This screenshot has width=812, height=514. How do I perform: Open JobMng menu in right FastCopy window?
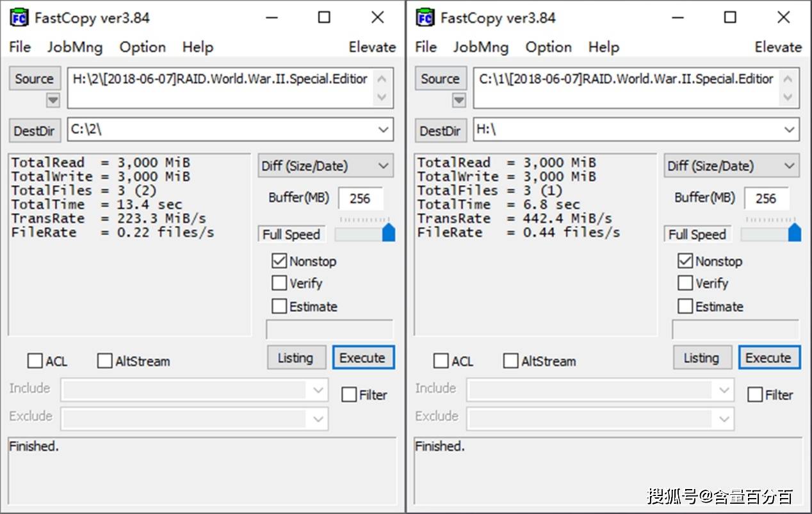(x=480, y=47)
